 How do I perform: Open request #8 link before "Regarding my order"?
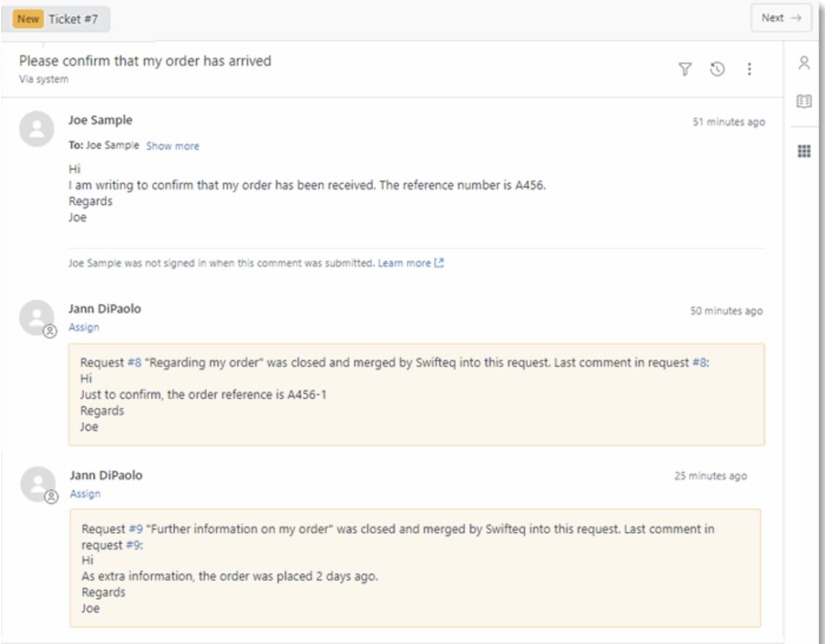click(x=135, y=362)
